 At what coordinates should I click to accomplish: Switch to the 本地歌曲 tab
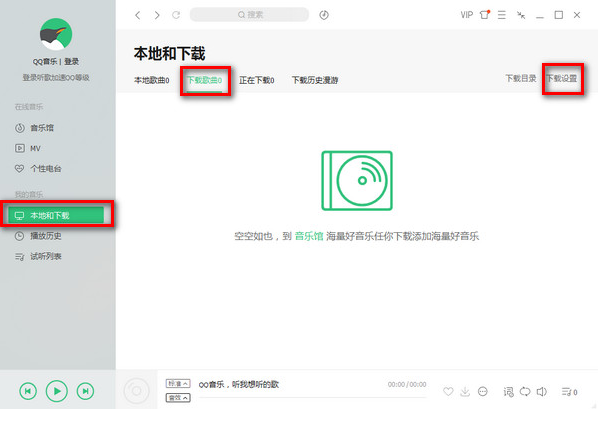pos(152,80)
